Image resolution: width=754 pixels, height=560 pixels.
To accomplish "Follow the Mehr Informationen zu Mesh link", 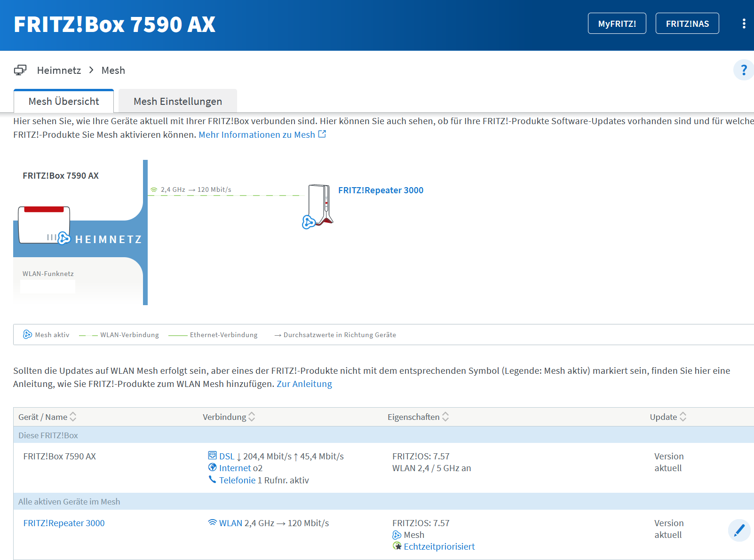I will 257,134.
